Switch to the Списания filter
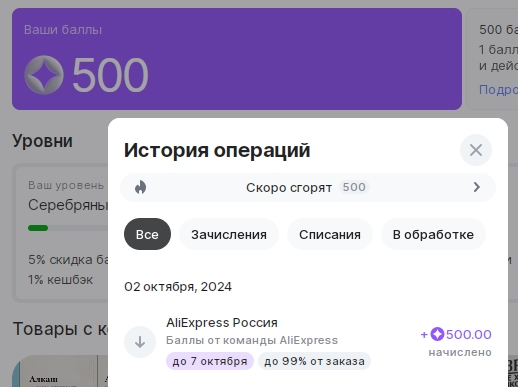The height and width of the screenshot is (387, 518). pos(330,234)
